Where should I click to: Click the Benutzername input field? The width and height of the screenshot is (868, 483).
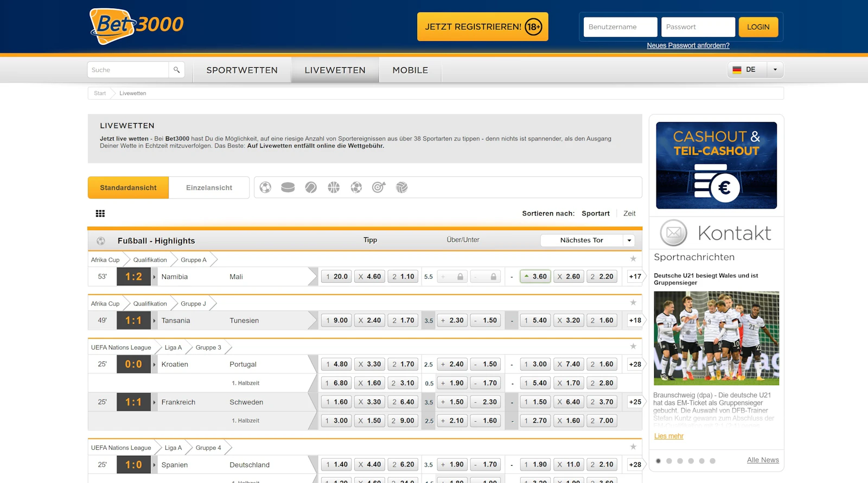(620, 27)
